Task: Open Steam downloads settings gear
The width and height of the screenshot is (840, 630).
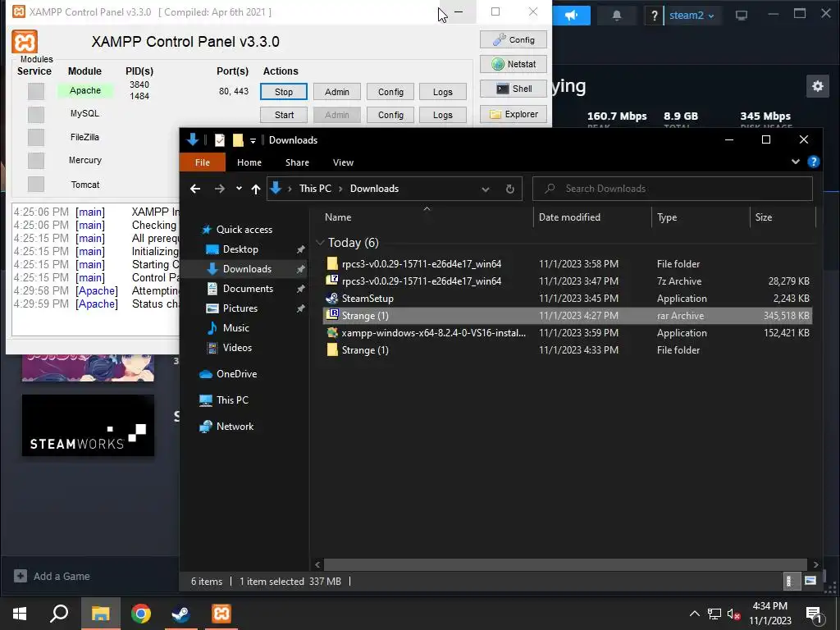Action: [x=818, y=86]
